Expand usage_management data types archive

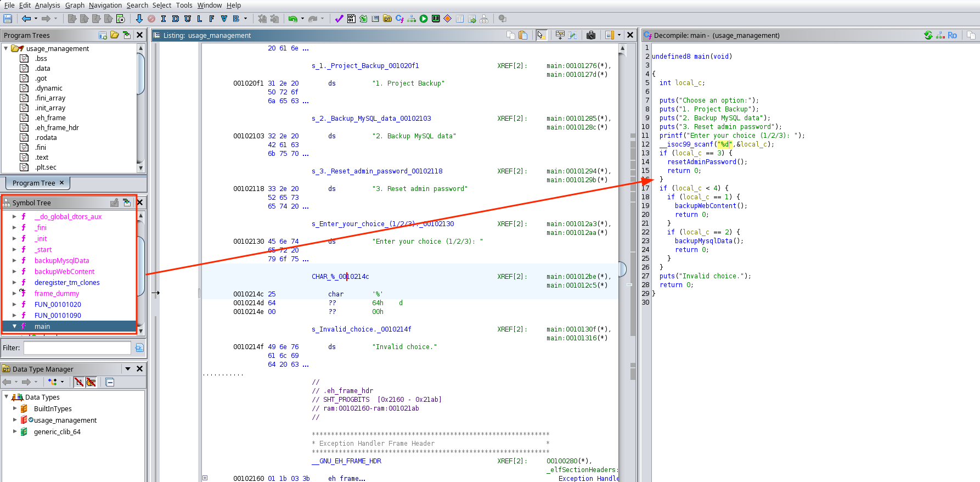click(x=15, y=420)
